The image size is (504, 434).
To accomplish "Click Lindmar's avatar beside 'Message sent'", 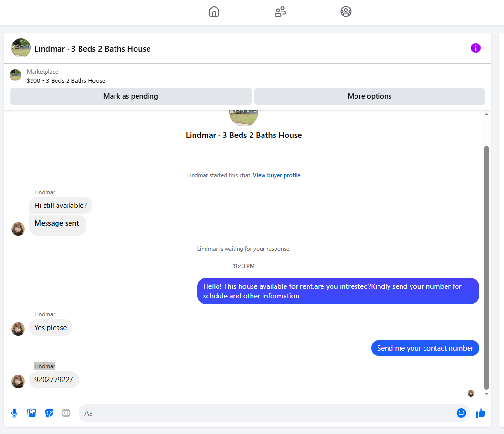I will pos(18,229).
